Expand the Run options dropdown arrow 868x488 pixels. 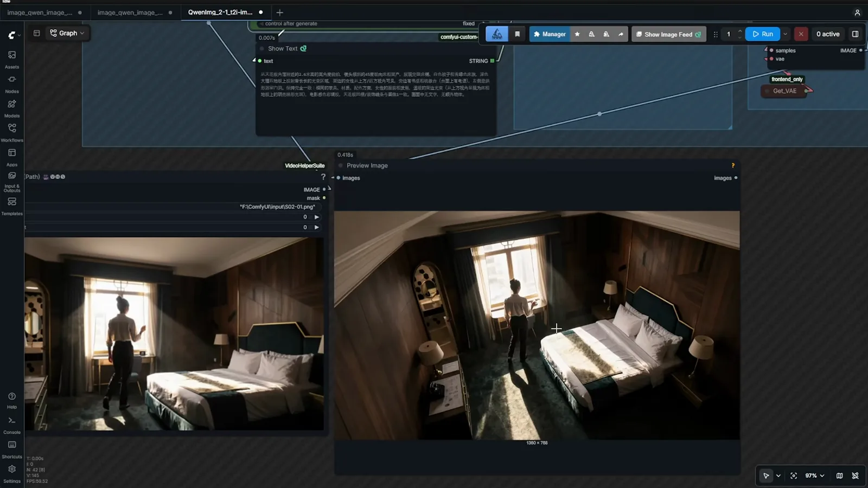click(x=785, y=34)
